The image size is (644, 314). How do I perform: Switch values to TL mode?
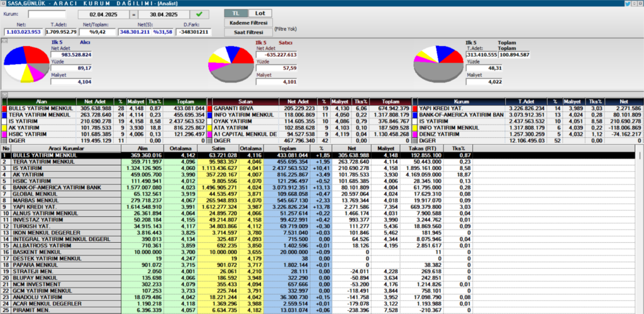[236, 14]
